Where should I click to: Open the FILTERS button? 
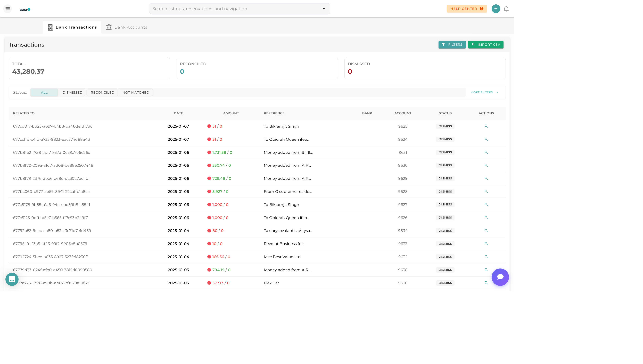coord(452,45)
